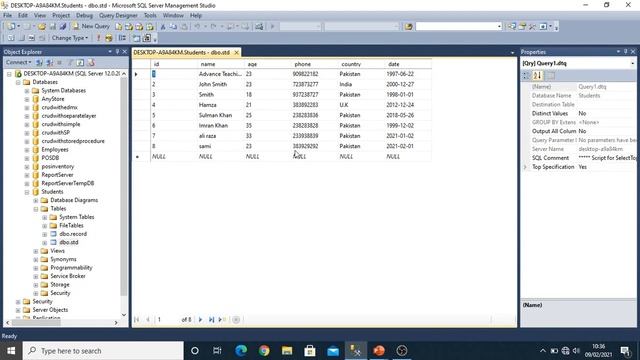Click the Disconnect icon in Object Explorer
The image size is (640, 360).
49,62
